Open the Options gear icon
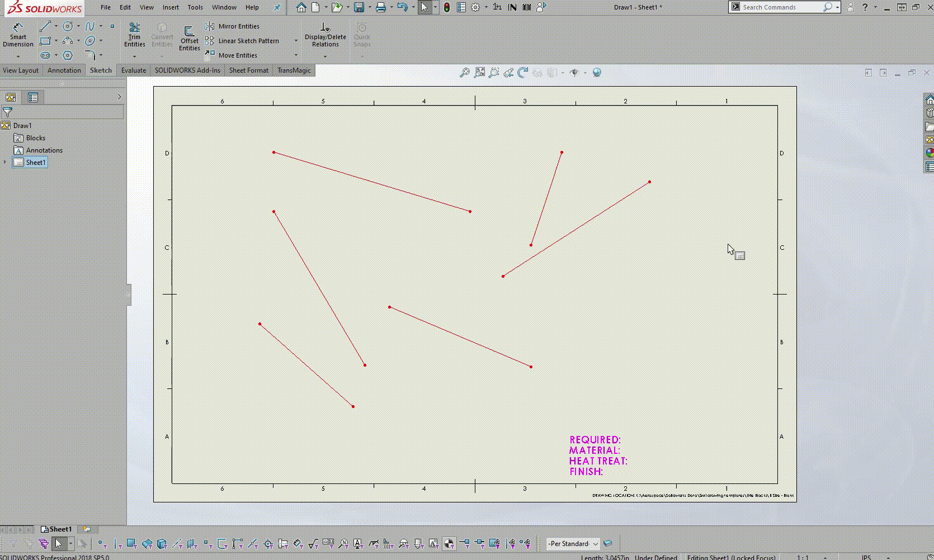934x560 pixels. coord(475,7)
